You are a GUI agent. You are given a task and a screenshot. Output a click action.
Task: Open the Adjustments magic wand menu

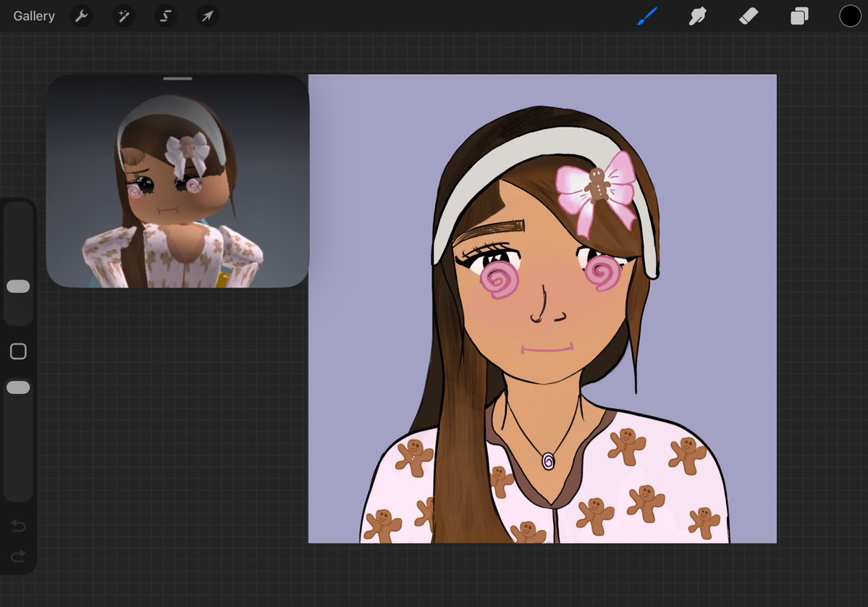pyautogui.click(x=124, y=16)
